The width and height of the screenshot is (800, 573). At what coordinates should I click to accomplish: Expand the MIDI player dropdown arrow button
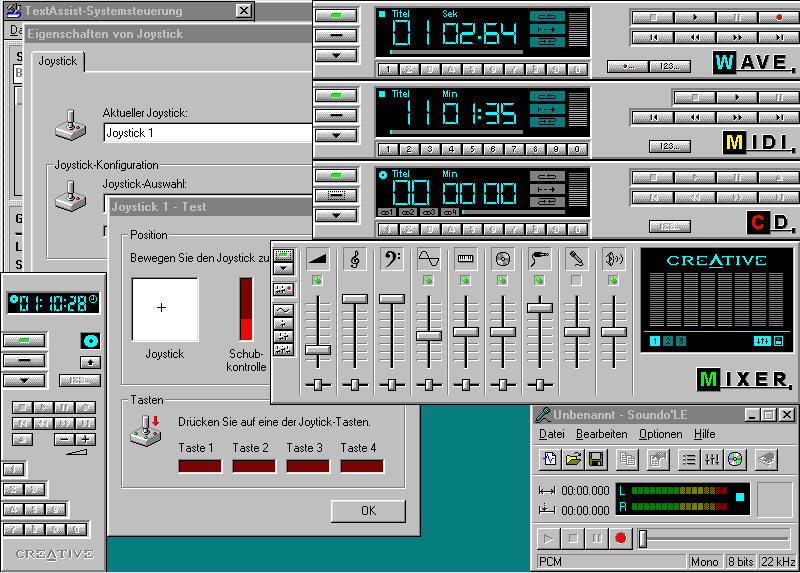pyautogui.click(x=336, y=134)
